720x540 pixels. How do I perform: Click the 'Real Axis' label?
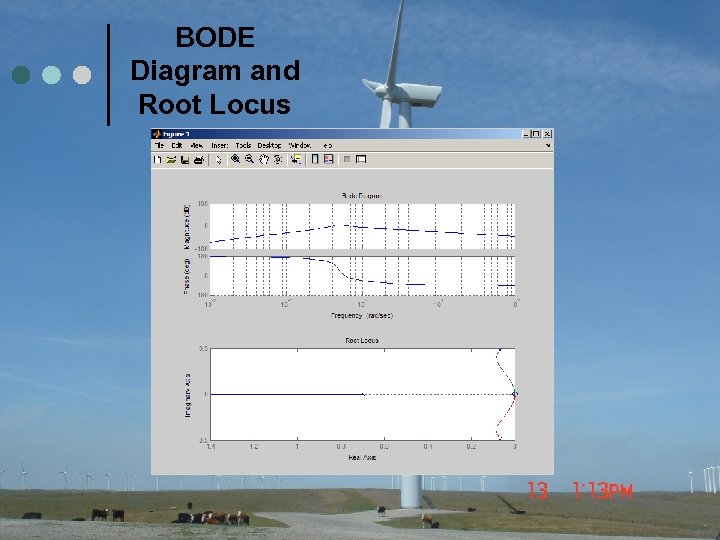362,457
